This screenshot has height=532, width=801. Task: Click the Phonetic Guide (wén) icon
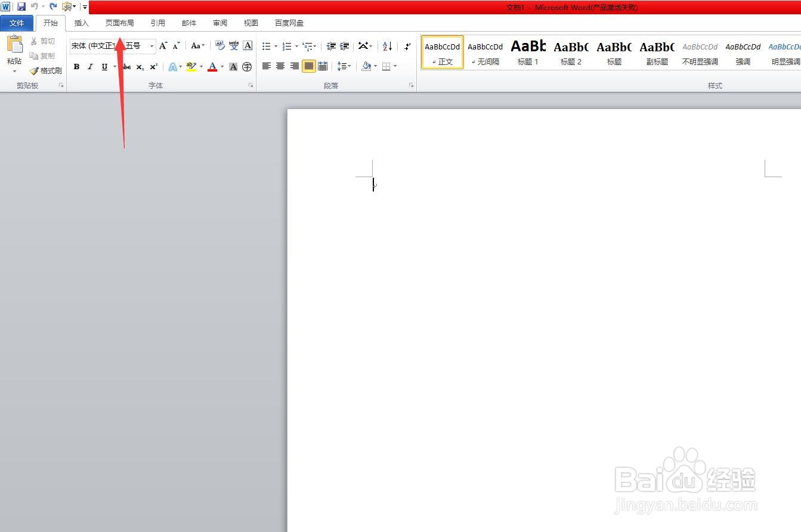pyautogui.click(x=234, y=46)
